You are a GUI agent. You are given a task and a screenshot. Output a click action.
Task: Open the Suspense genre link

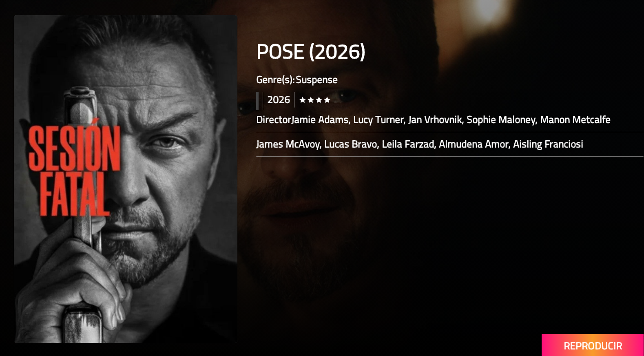[x=316, y=80]
